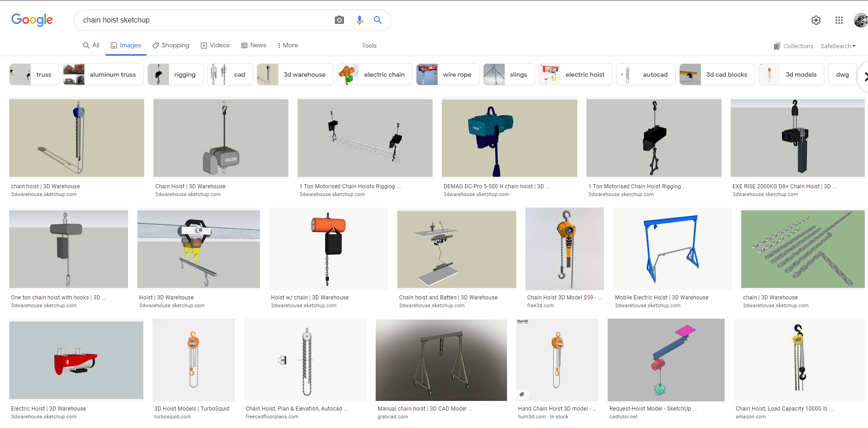Click the Google logo to return home
Screen dimensions: 868x428
[32, 20]
